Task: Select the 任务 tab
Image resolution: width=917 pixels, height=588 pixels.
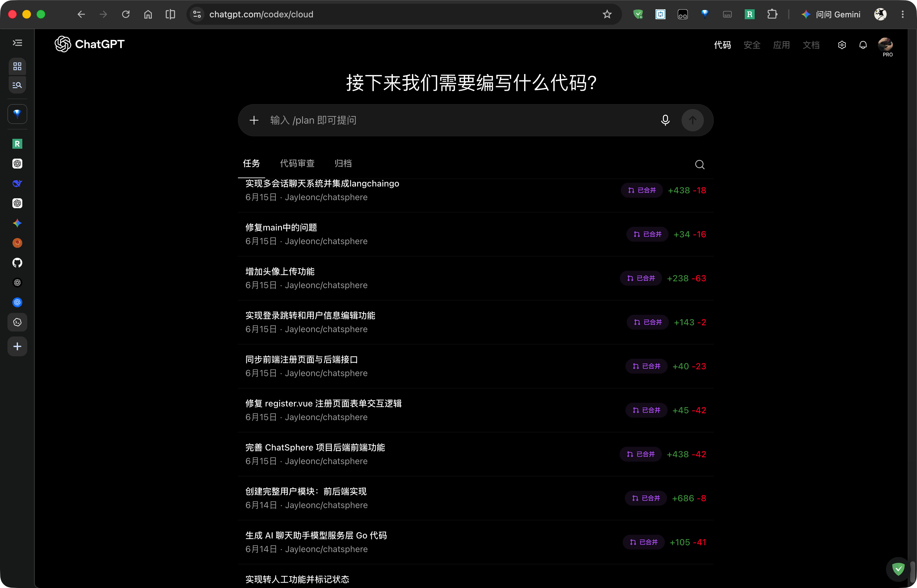Action: point(251,163)
